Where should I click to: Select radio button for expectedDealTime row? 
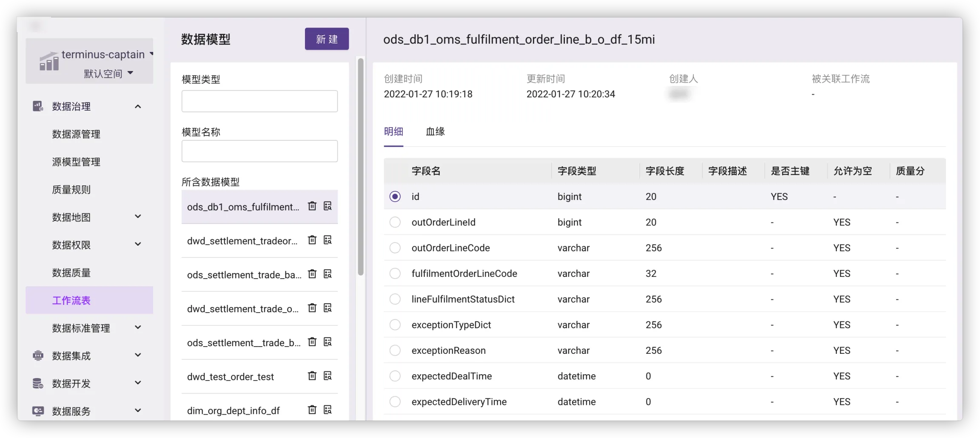395,376
